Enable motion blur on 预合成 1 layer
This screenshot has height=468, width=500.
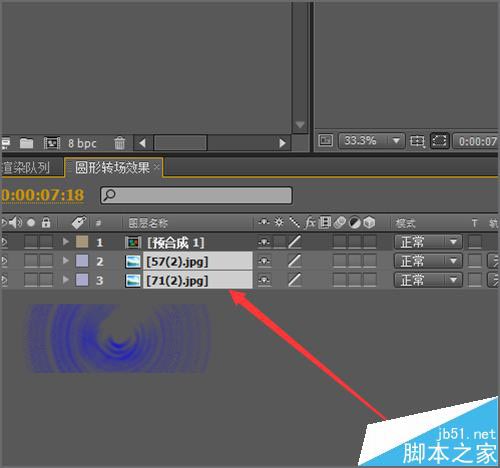pyautogui.click(x=340, y=242)
